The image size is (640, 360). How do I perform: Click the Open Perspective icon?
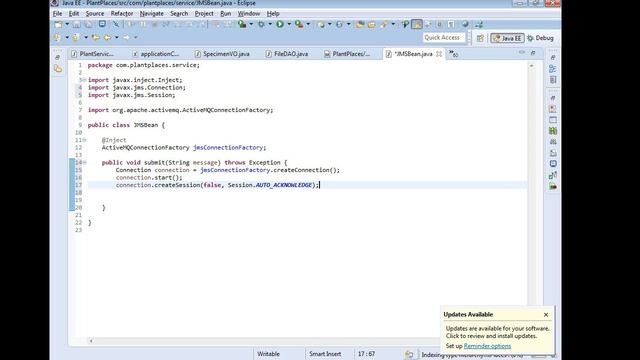(x=480, y=38)
